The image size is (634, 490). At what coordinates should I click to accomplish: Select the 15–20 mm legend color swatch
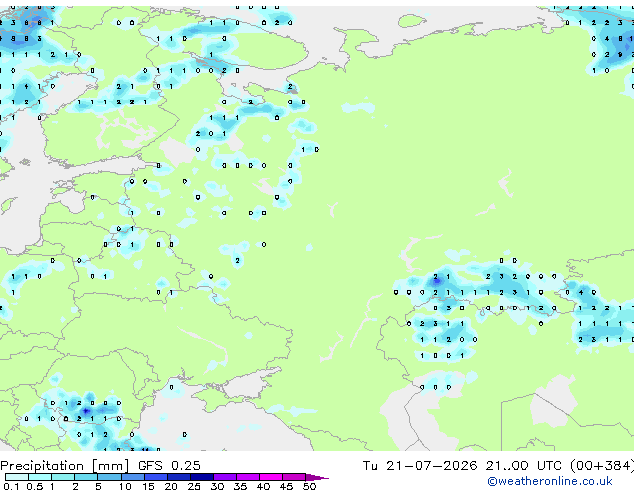156,477
